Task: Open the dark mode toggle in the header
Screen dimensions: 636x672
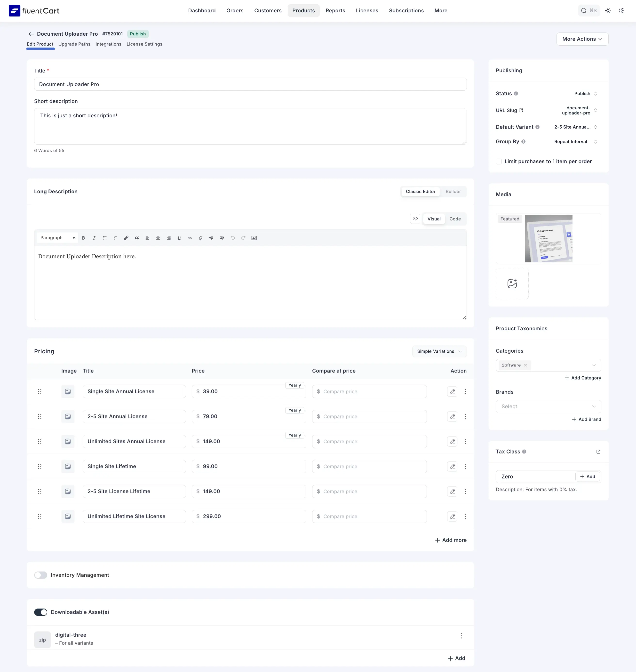Action: tap(607, 10)
